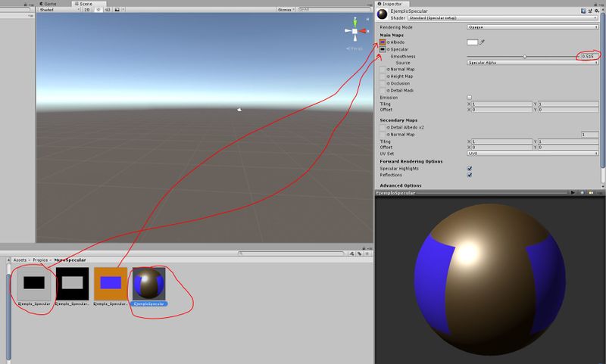Image resolution: width=606 pixels, height=364 pixels.
Task: Click the Project save search star icon
Action: [367, 254]
